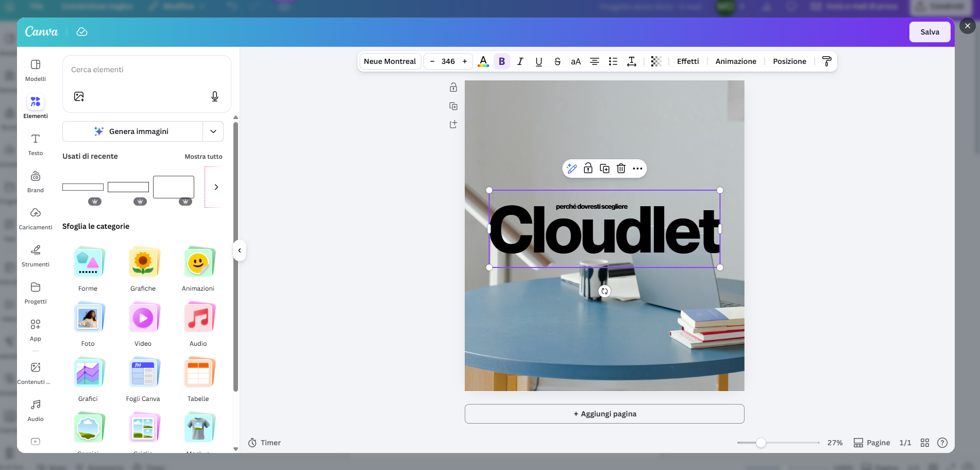Start voice search with microphone icon

(215, 96)
